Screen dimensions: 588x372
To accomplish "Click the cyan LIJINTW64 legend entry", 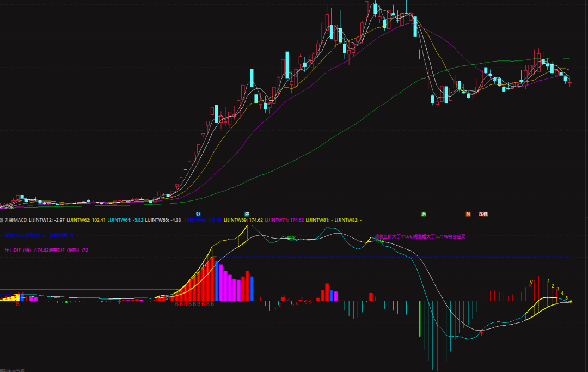I will coord(126,220).
